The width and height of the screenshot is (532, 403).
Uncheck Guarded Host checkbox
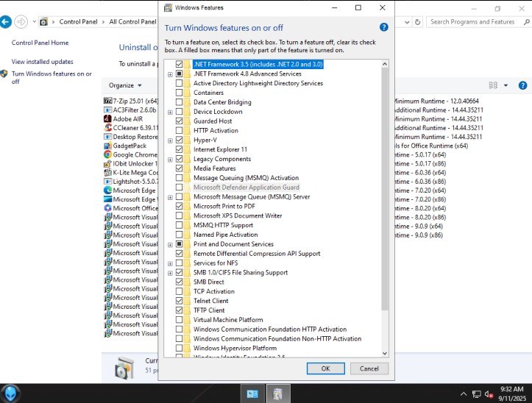(x=179, y=121)
